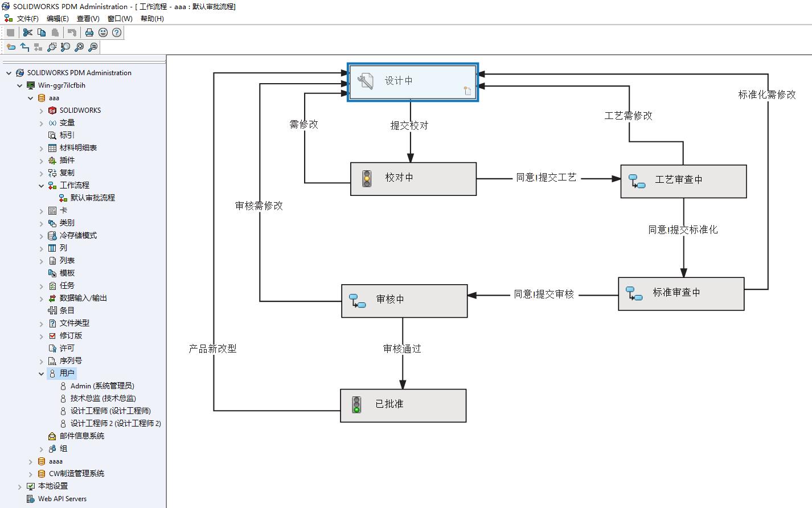Screen dimensions: 812x508
Task: Expand the CW制造管理系统 vault node
Action: click(31, 474)
